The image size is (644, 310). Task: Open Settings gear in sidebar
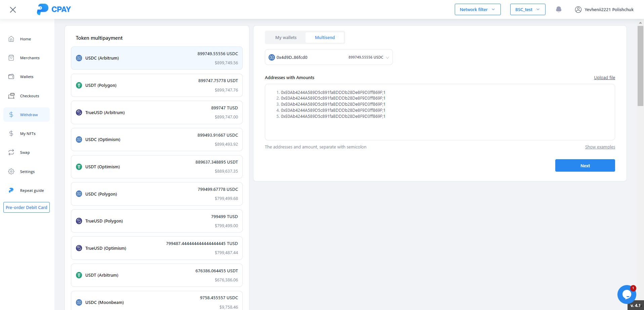pyautogui.click(x=11, y=172)
